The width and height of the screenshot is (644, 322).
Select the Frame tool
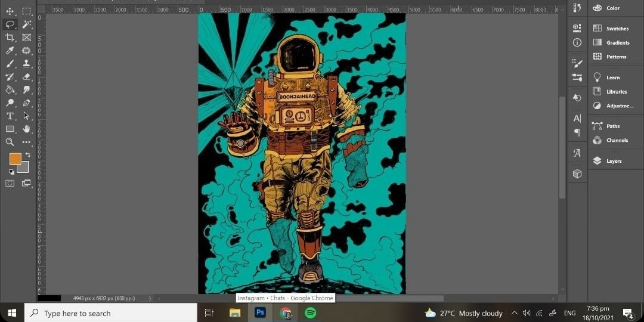pos(27,38)
